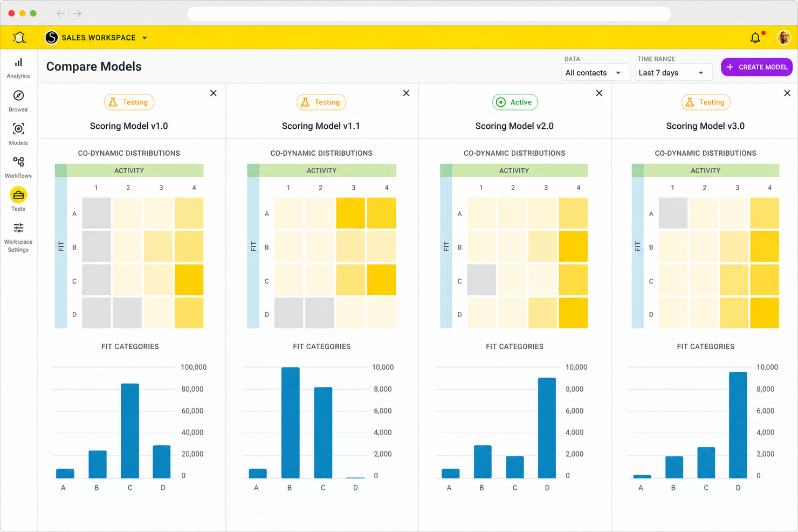Click Activity header in v1.0 grid

pyautogui.click(x=129, y=170)
